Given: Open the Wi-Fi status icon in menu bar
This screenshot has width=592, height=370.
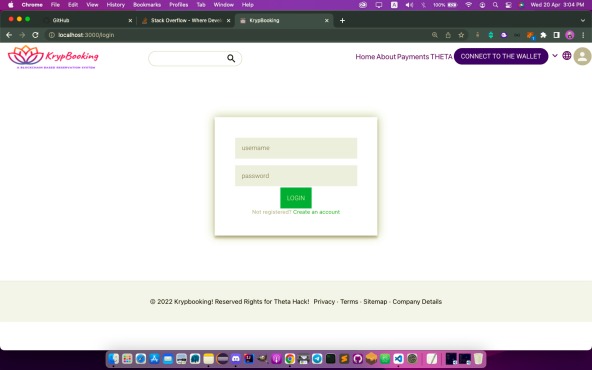Looking at the screenshot, I should coord(469,5).
